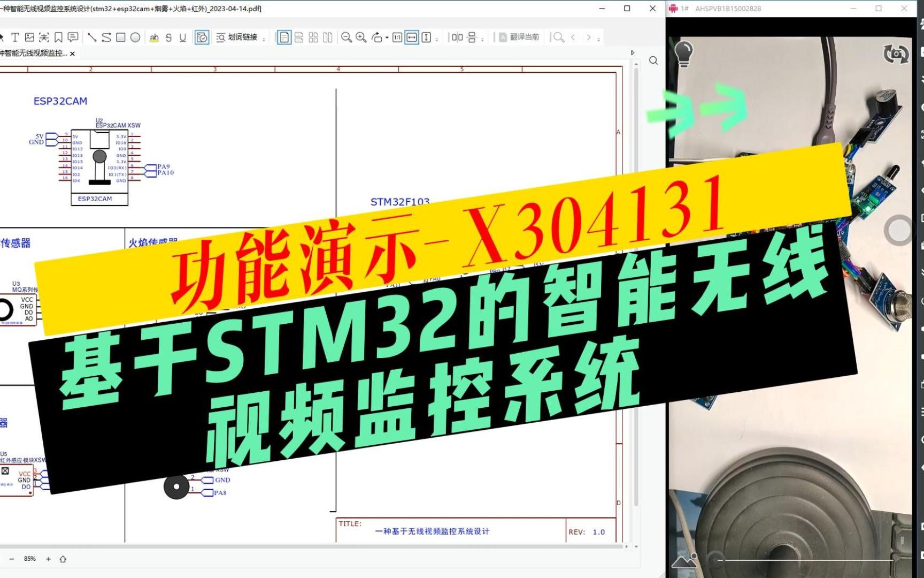Split view vertically side by side

tap(457, 37)
